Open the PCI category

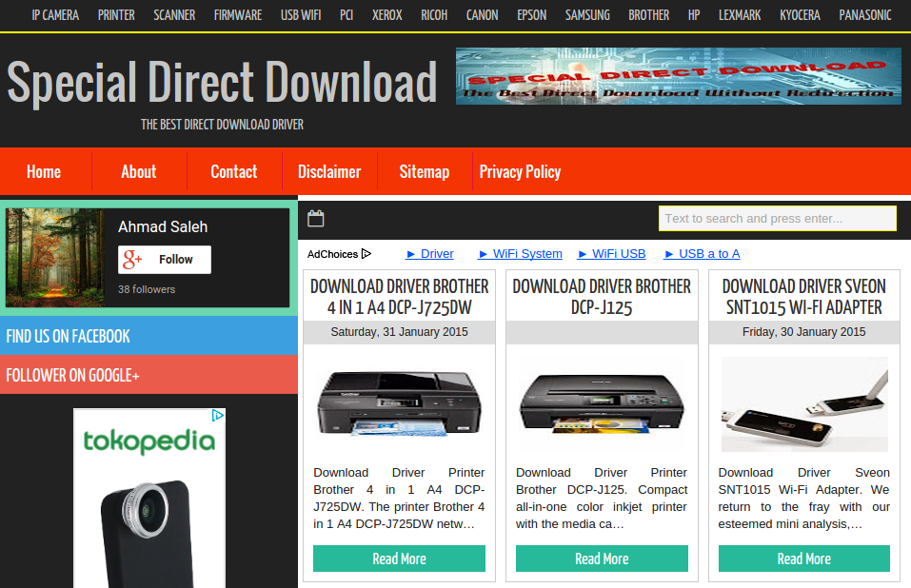click(347, 15)
